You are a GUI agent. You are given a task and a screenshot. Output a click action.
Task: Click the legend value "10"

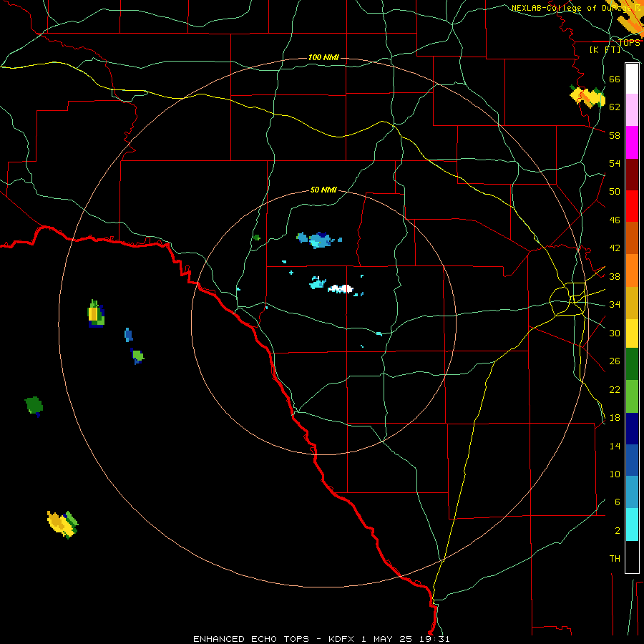click(615, 474)
